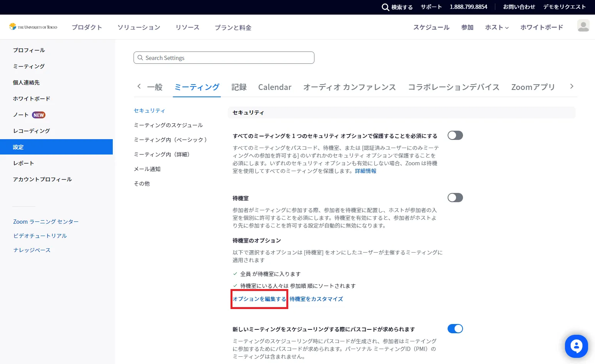Image resolution: width=595 pixels, height=364 pixels.
Task: Click the University of Tokyo logo
Action: [33, 27]
